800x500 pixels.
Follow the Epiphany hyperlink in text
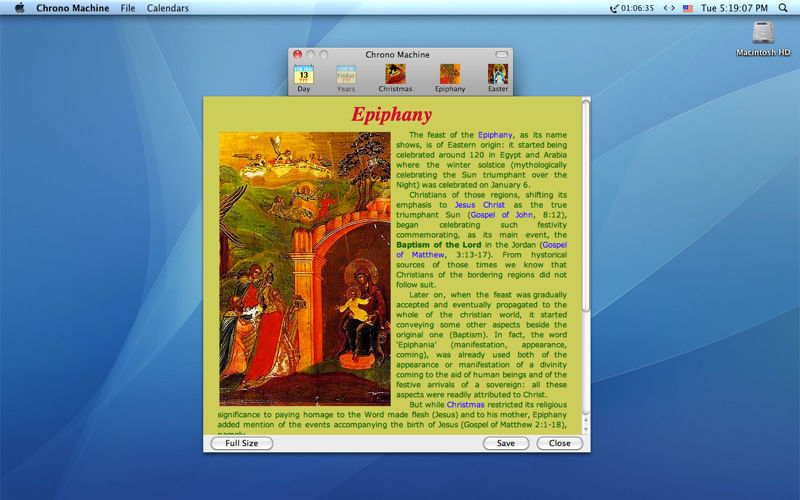tap(495, 135)
